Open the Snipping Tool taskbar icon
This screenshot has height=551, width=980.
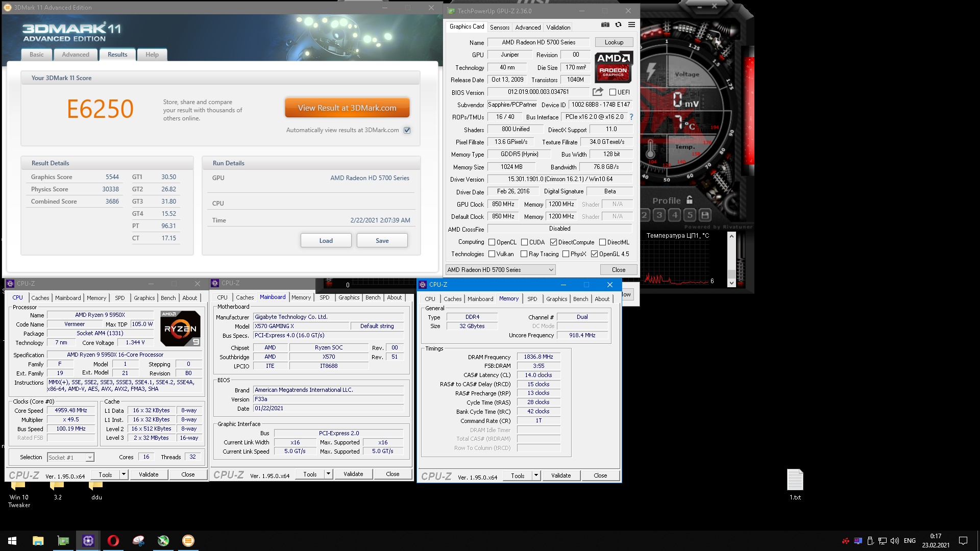coord(138,541)
